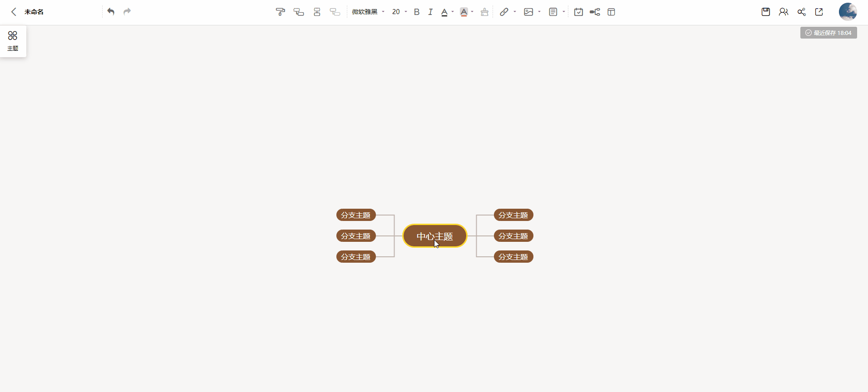Open the task calendar icon
The height and width of the screenshot is (392, 868).
click(578, 12)
